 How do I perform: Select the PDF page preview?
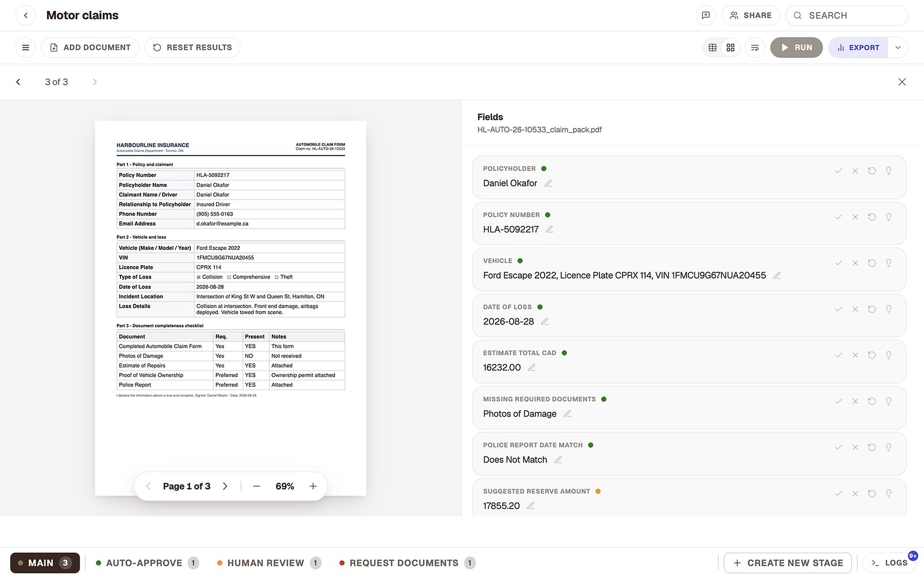[x=231, y=308]
